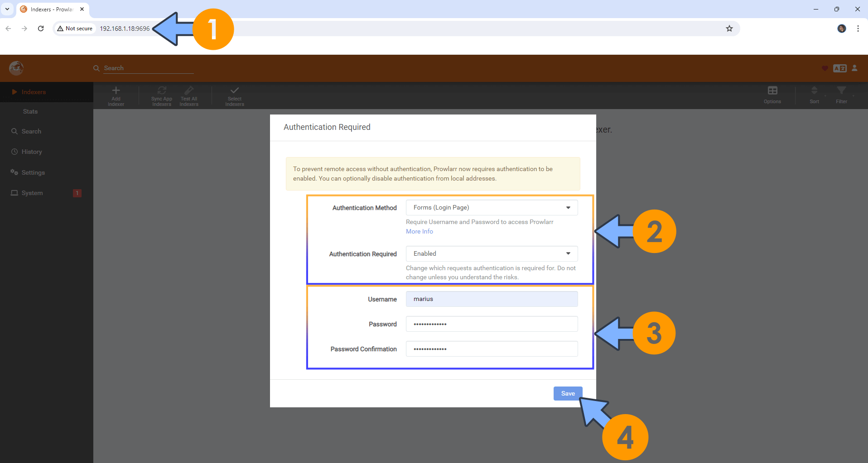
Task: Click the Add Indexer plus icon
Action: (116, 91)
